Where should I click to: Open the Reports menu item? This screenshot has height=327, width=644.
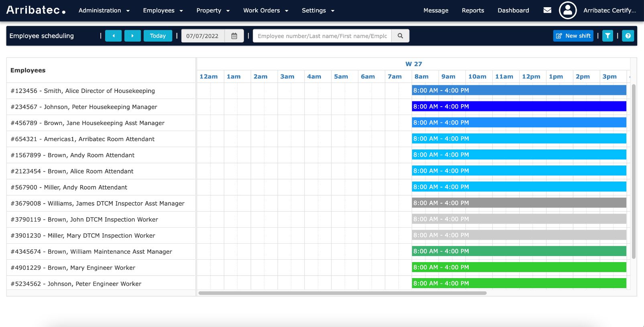pyautogui.click(x=473, y=10)
